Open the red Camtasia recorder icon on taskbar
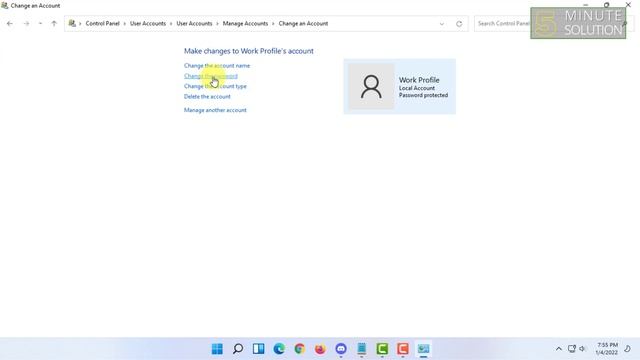Screen dimensions: 640x360 click(x=403, y=349)
